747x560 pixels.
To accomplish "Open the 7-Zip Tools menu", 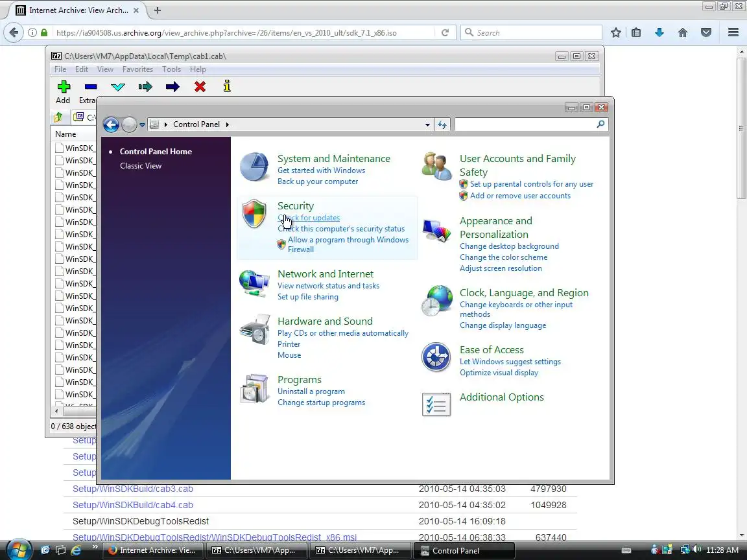I will point(171,69).
